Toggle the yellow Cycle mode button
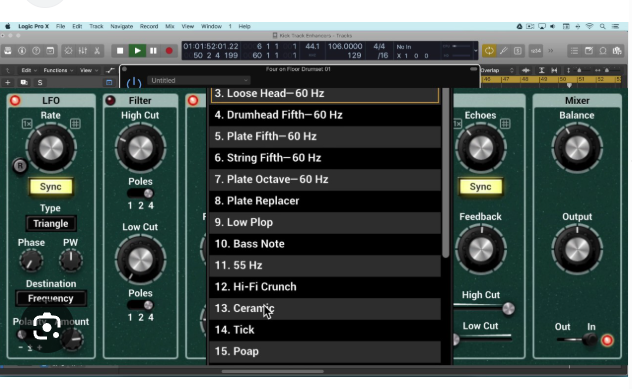This screenshot has height=389, width=632. point(489,51)
